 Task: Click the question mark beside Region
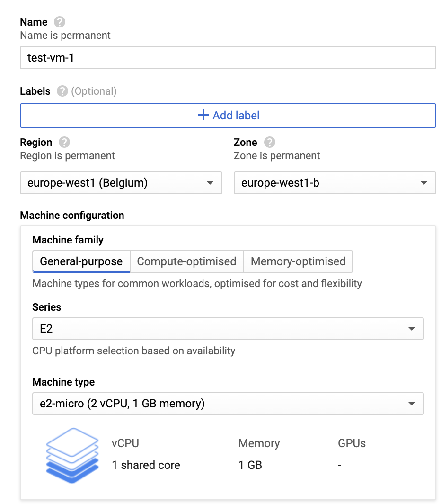[x=64, y=143]
